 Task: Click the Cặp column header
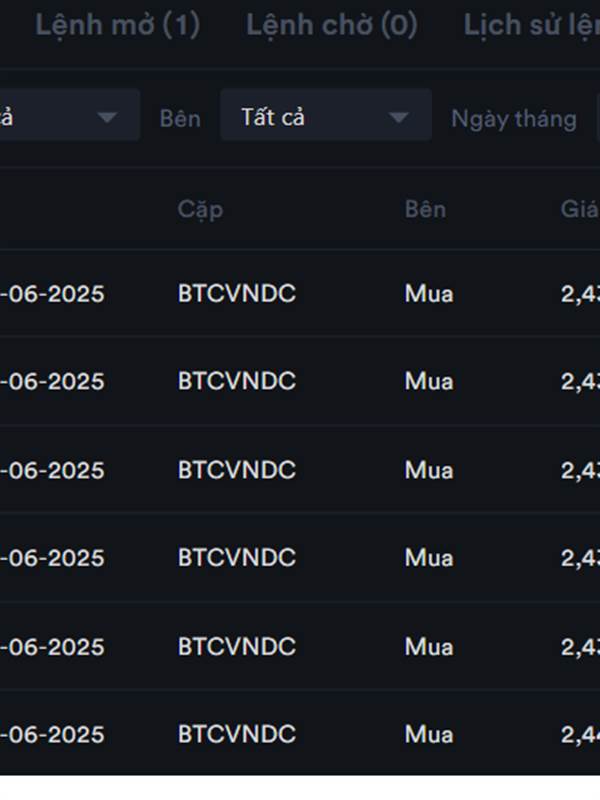[x=201, y=210]
